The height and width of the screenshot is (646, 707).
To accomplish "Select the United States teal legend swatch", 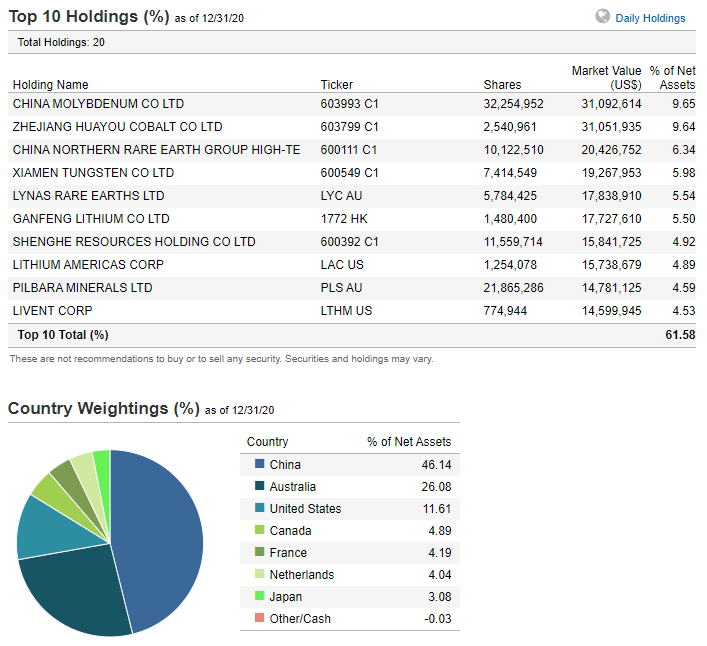I will [x=259, y=508].
